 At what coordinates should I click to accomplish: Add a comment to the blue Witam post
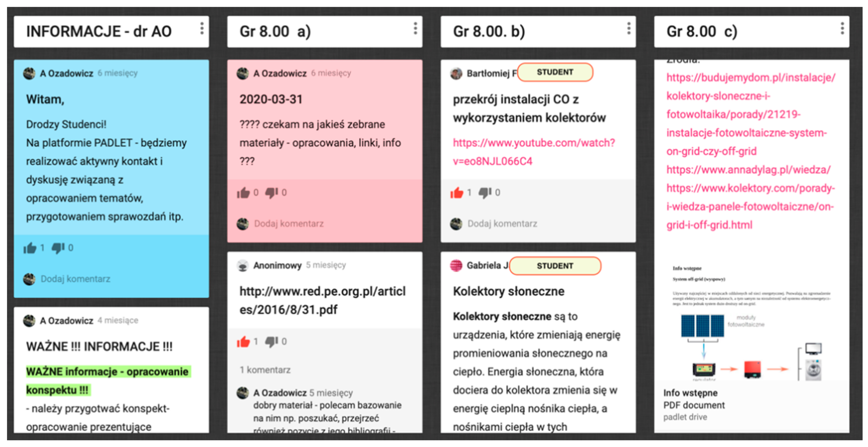[75, 279]
